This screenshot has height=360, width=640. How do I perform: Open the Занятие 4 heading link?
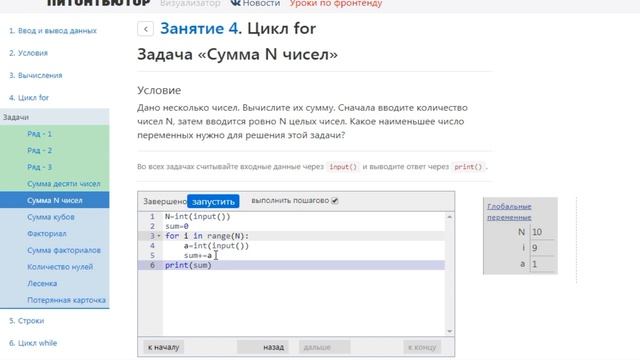click(x=199, y=29)
